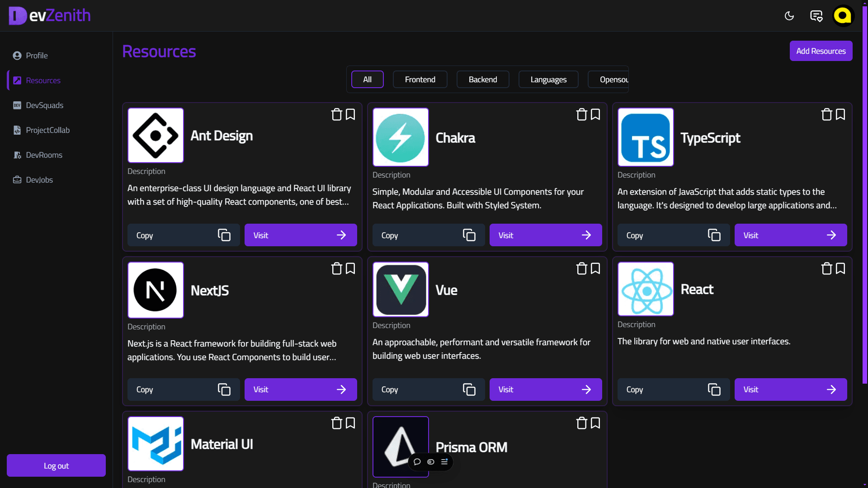Delete the TypeScript resource

826,114
